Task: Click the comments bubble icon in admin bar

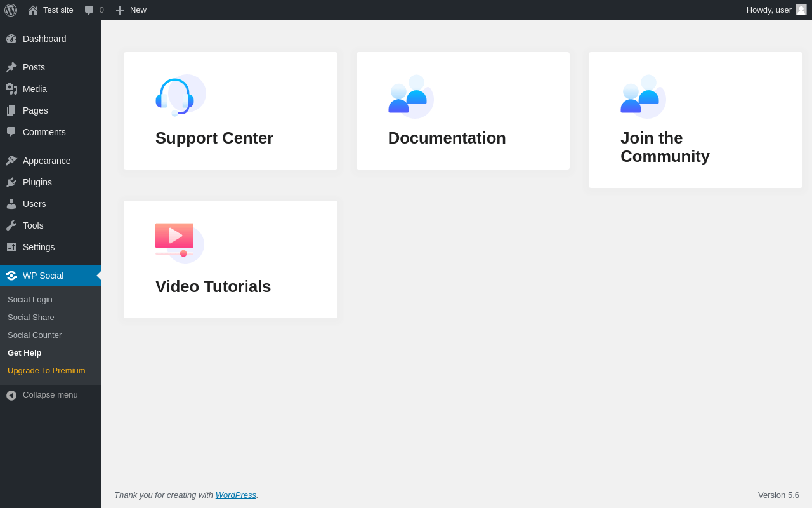Action: 89,10
